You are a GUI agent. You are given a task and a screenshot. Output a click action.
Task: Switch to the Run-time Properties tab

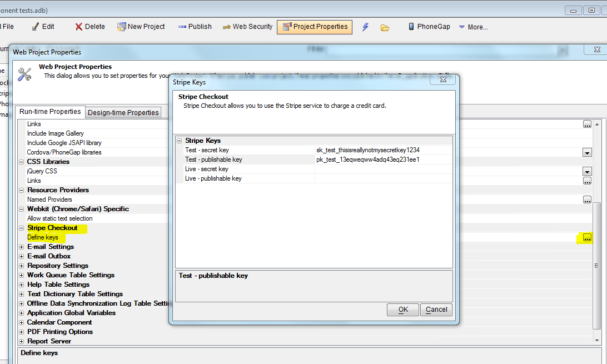pos(51,111)
